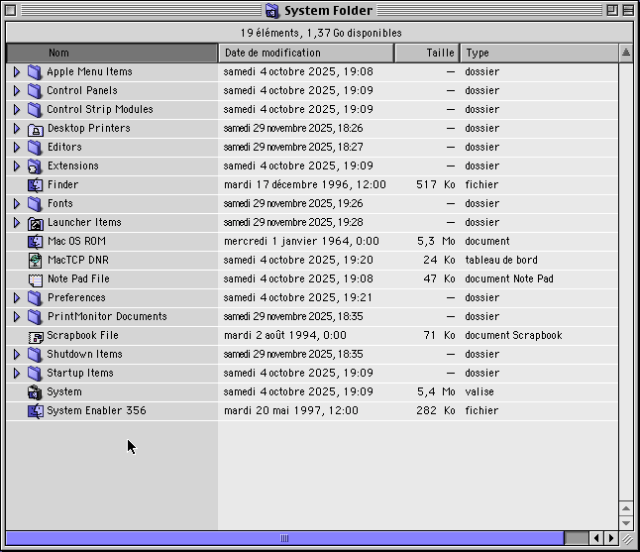Screen dimensions: 640x552
Task: Click the System suitcase icon
Action: pyautogui.click(x=35, y=392)
